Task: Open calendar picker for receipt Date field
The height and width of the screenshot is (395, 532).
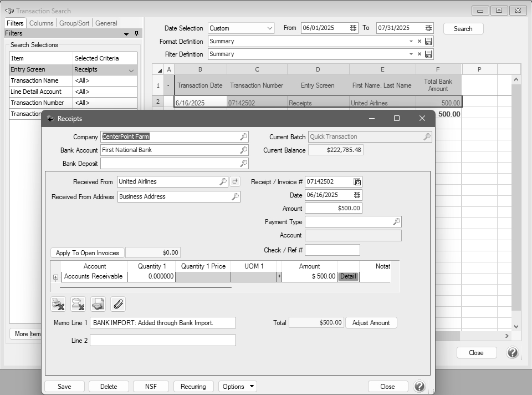Action: [357, 195]
